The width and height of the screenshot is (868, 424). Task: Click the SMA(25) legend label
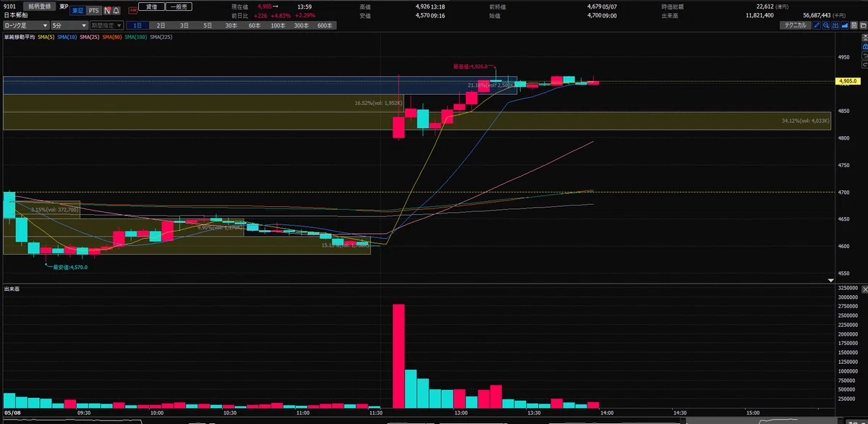[x=90, y=36]
